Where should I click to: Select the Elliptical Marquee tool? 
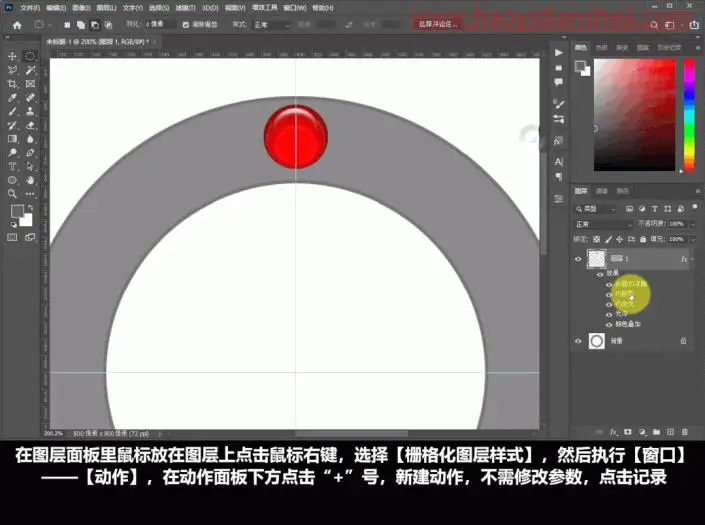(30, 56)
